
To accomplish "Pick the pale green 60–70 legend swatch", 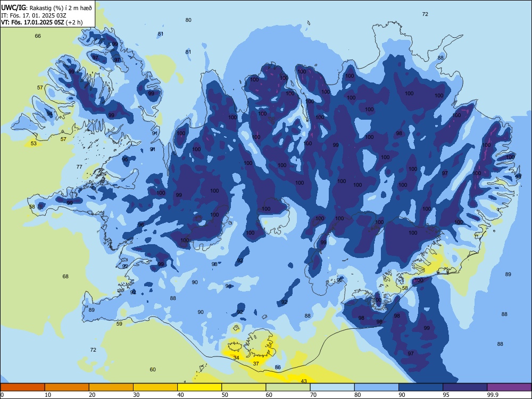I will click(x=288, y=387).
